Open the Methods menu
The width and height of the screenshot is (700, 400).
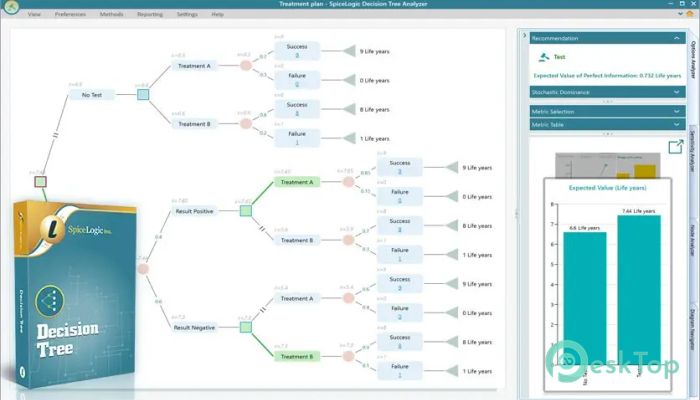tap(111, 14)
